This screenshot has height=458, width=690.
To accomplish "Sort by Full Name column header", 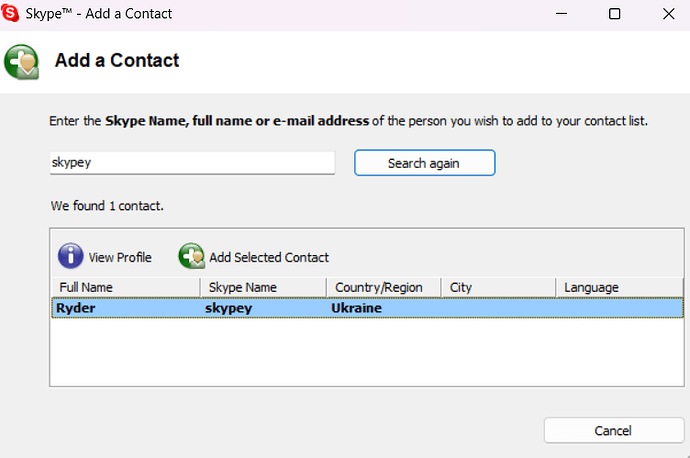I will (126, 287).
